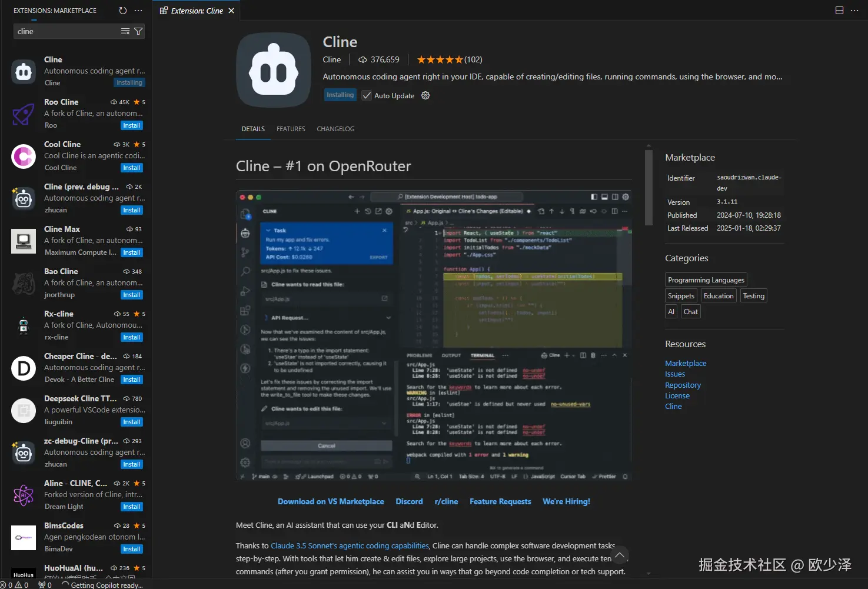
Task: Click the Cline robot logo
Action: point(274,70)
